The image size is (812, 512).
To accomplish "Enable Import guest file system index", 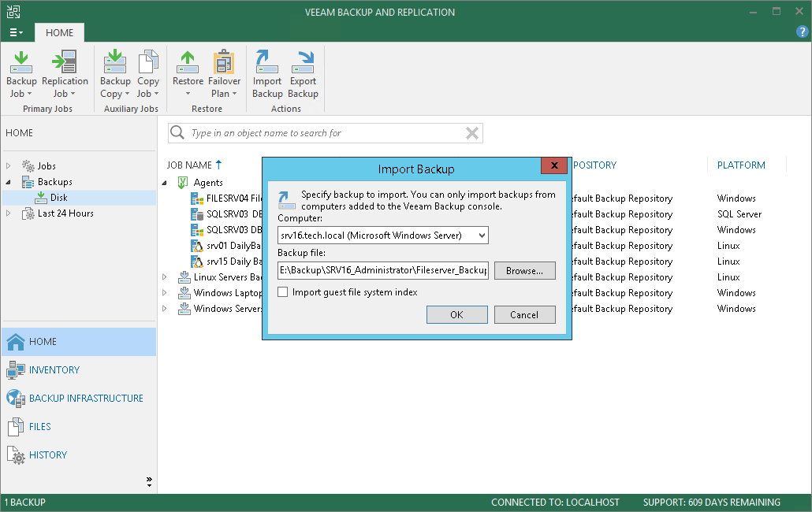I will click(283, 292).
